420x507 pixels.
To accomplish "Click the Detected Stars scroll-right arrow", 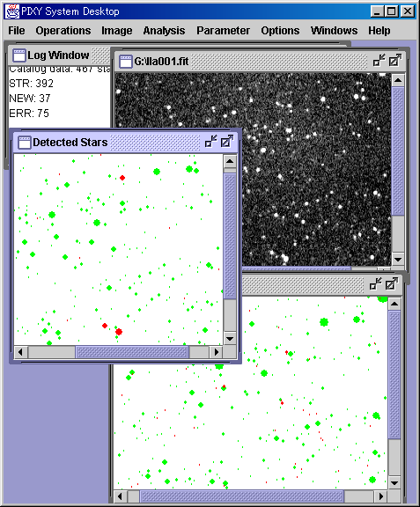I will tap(217, 352).
